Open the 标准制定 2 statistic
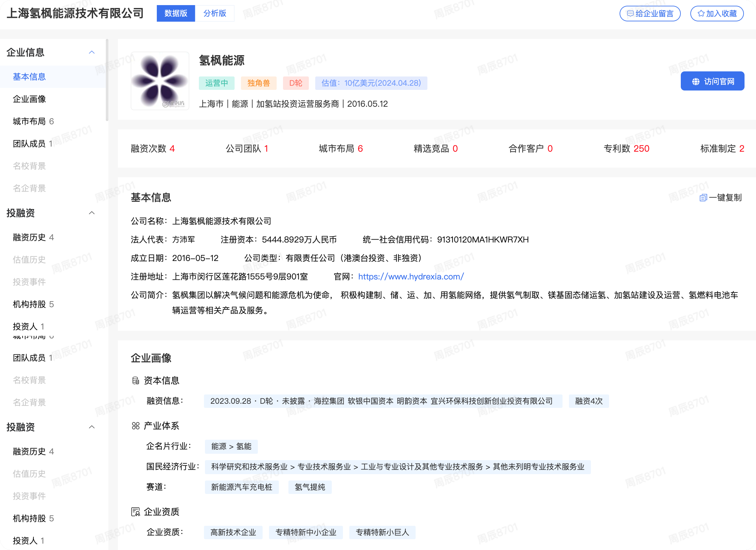This screenshot has width=756, height=550. [x=722, y=149]
